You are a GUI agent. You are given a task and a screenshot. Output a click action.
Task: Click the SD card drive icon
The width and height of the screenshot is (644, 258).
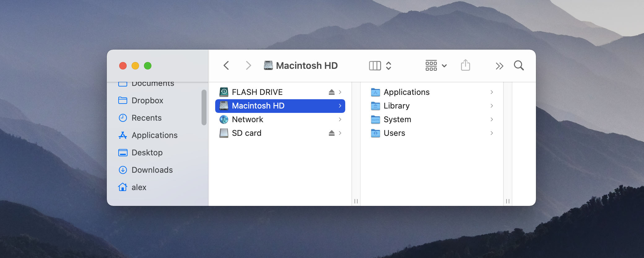pos(224,133)
